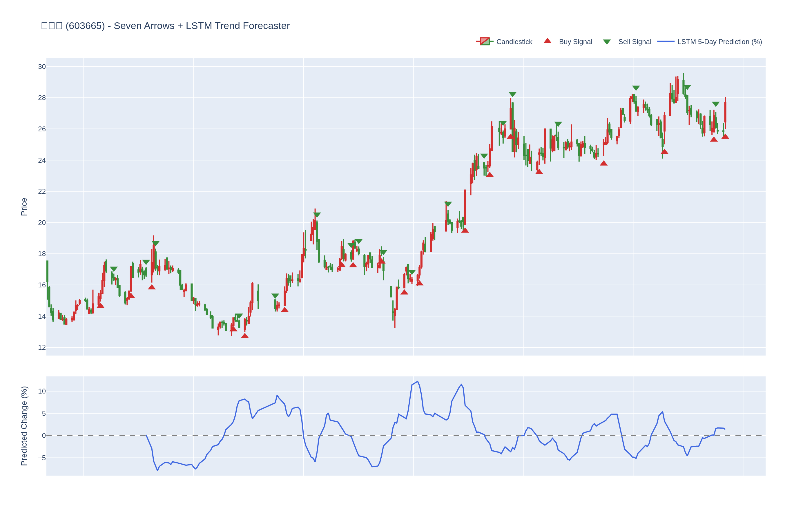Click the green Sell Signal triangle in legend

[607, 42]
